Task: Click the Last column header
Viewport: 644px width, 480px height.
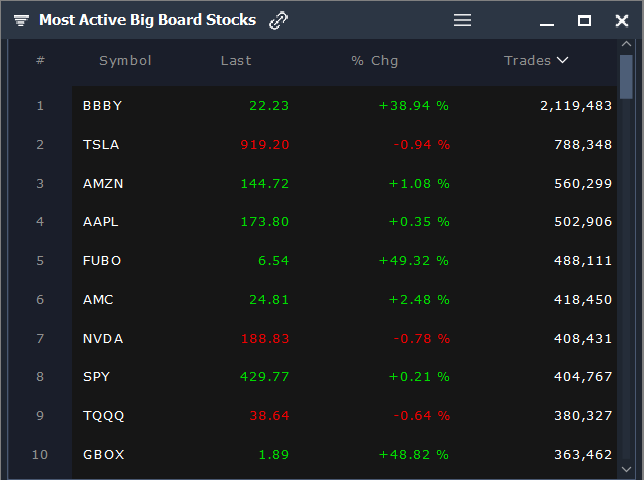Action: pyautogui.click(x=236, y=61)
